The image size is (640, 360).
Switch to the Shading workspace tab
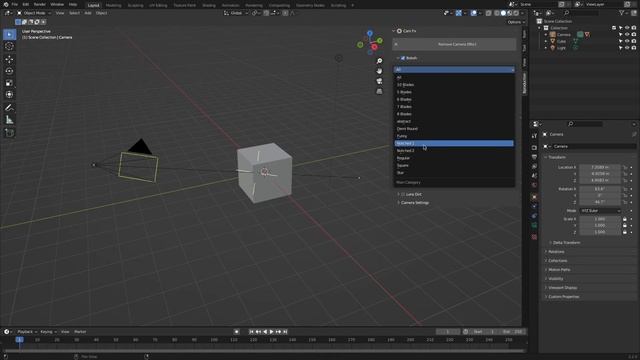[x=209, y=5]
